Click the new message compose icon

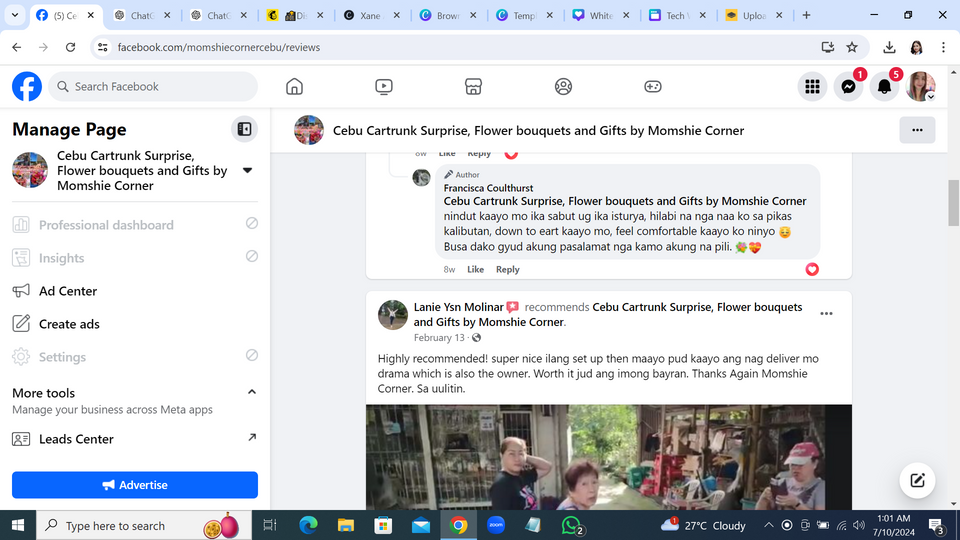[917, 481]
